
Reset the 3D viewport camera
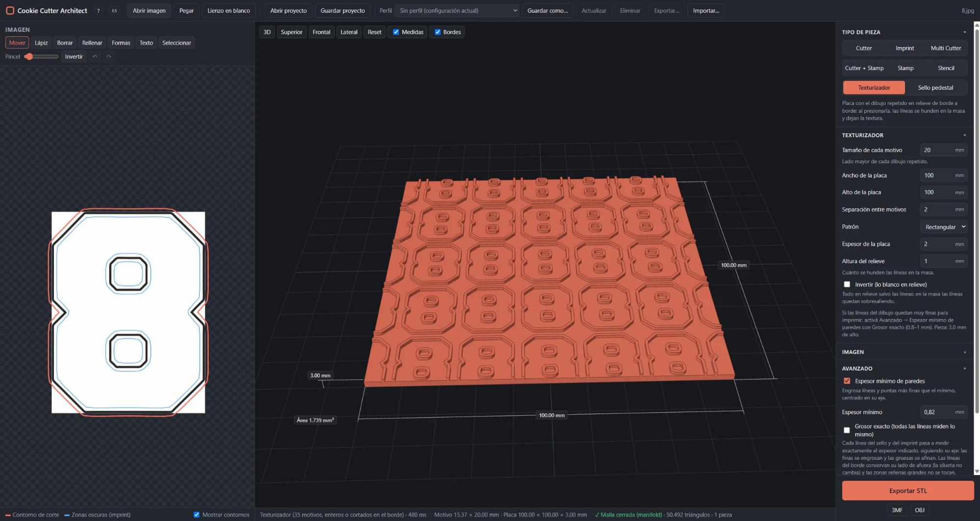374,32
